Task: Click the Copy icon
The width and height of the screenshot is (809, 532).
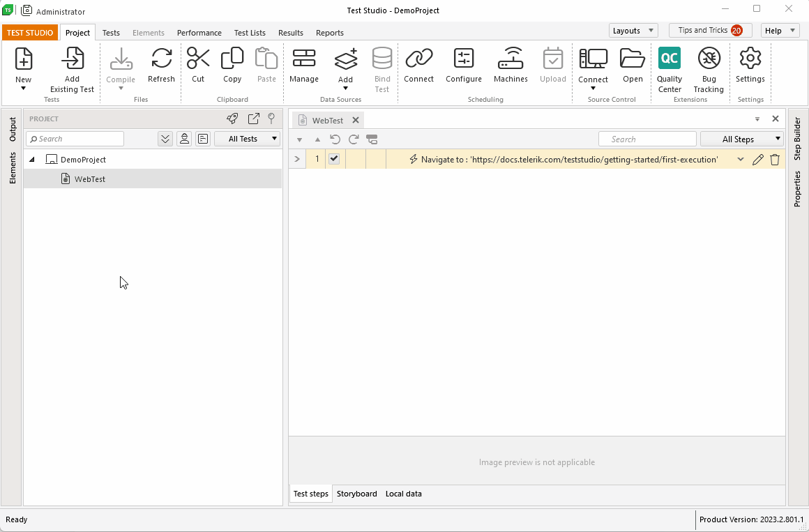Action: pos(232,59)
